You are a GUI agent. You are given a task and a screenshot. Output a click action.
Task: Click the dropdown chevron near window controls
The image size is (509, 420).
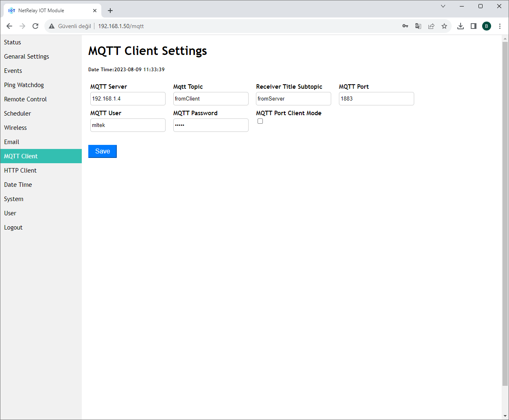443,6
